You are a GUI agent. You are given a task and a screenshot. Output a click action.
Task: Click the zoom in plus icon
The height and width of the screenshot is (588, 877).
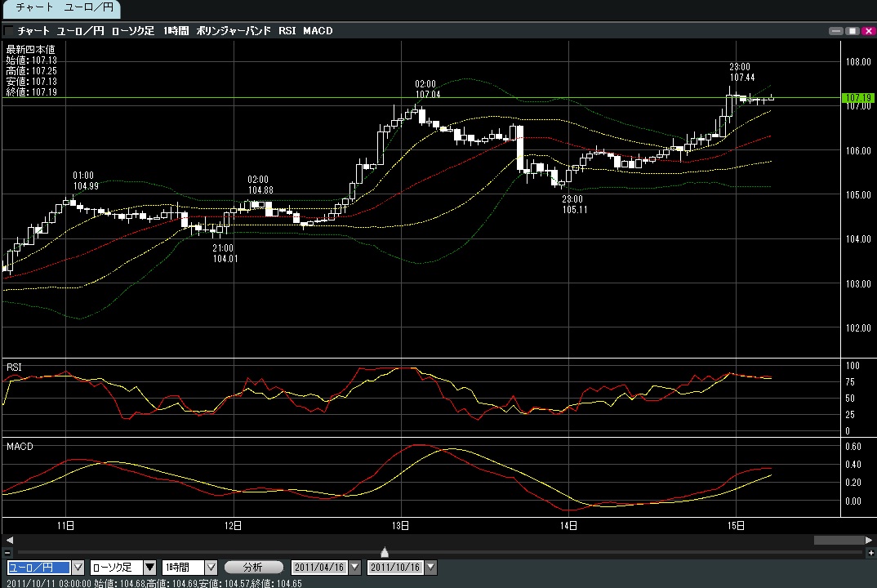click(869, 553)
